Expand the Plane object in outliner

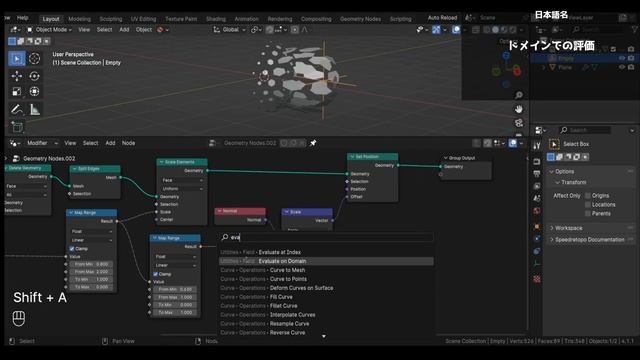tap(543, 67)
